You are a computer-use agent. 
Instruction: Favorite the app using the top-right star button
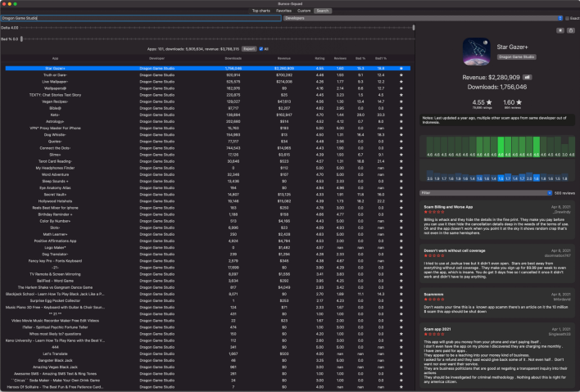(560, 30)
